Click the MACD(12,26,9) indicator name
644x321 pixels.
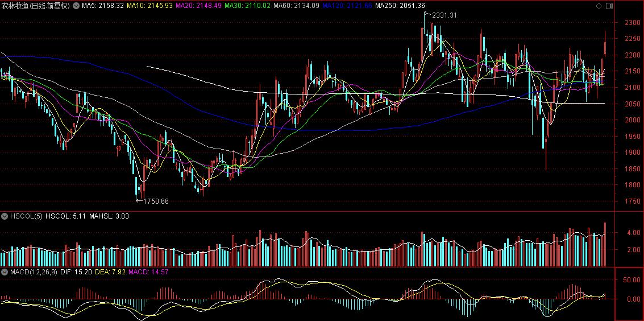point(34,272)
